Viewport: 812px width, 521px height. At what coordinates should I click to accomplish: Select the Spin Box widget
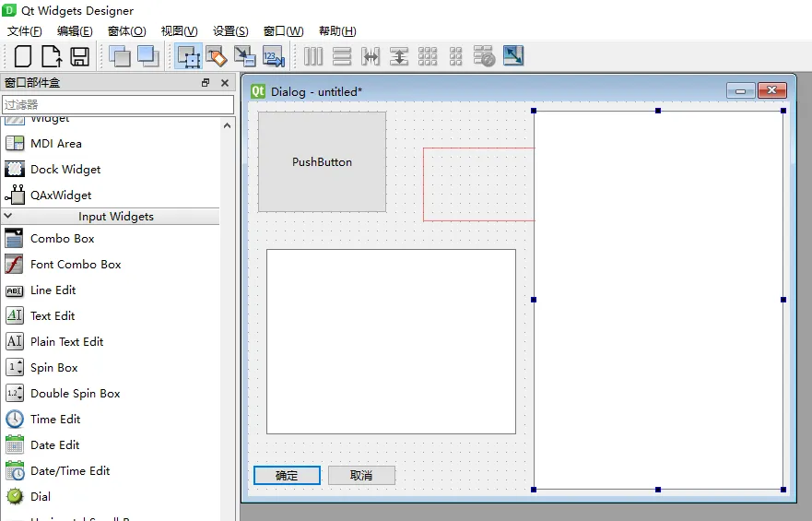tap(53, 368)
